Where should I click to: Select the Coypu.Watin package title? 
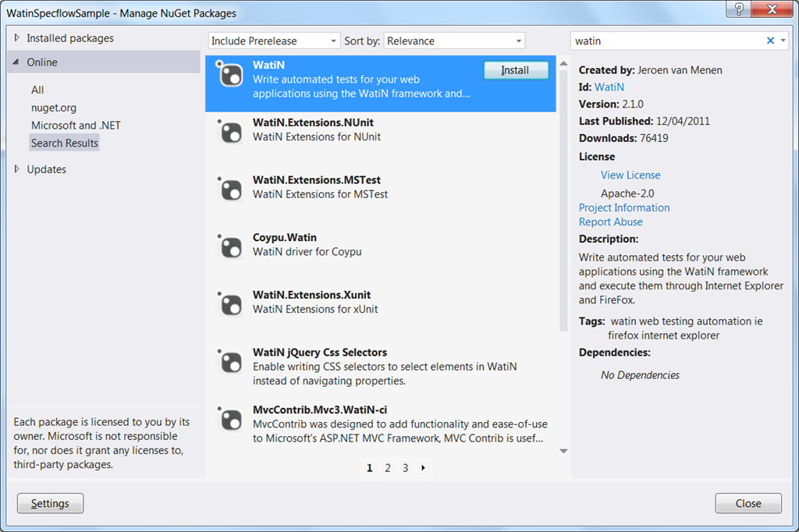coord(284,238)
